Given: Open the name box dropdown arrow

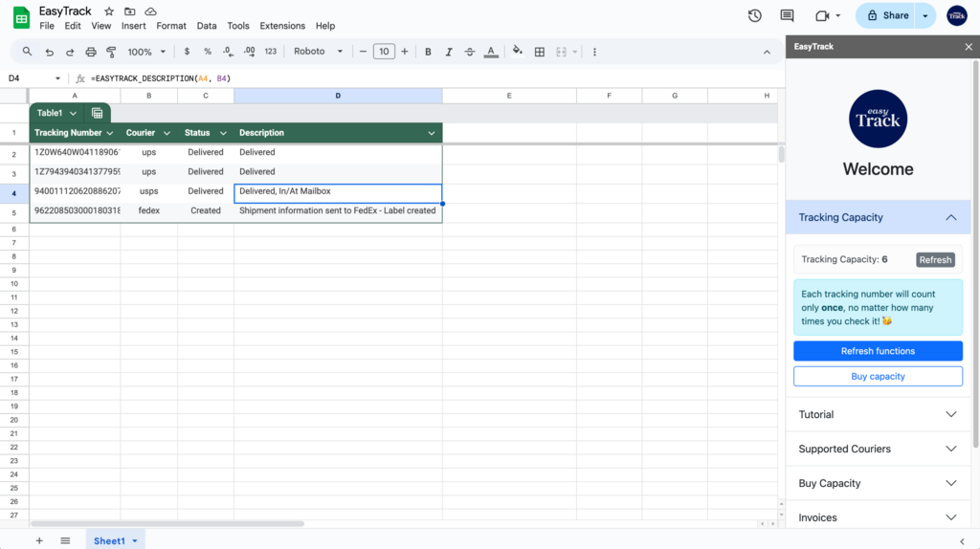Looking at the screenshot, I should coord(57,78).
